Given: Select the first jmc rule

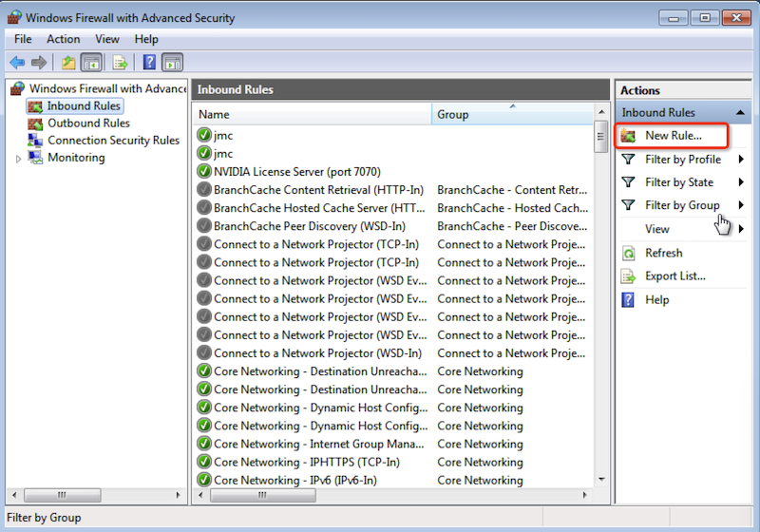Looking at the screenshot, I should 223,135.
